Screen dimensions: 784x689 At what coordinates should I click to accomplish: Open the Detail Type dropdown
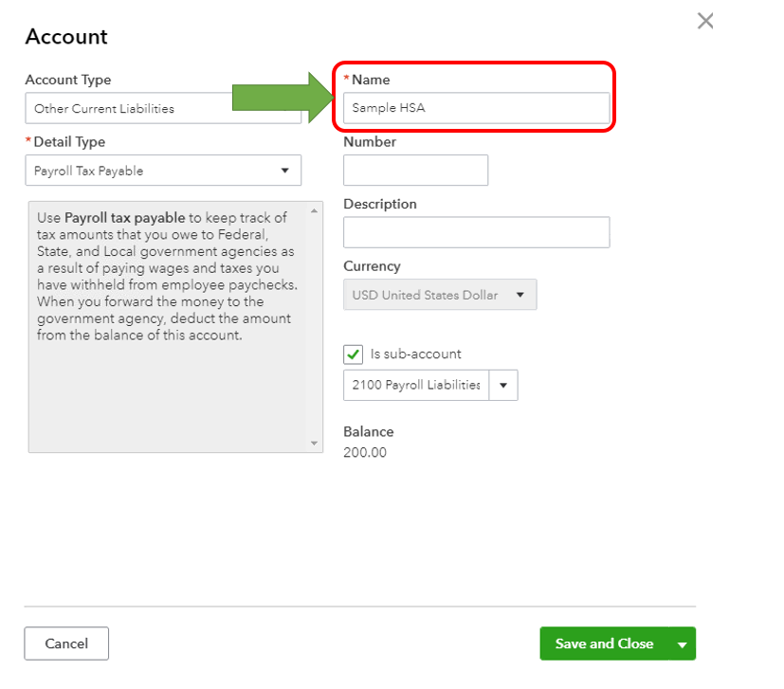click(163, 171)
